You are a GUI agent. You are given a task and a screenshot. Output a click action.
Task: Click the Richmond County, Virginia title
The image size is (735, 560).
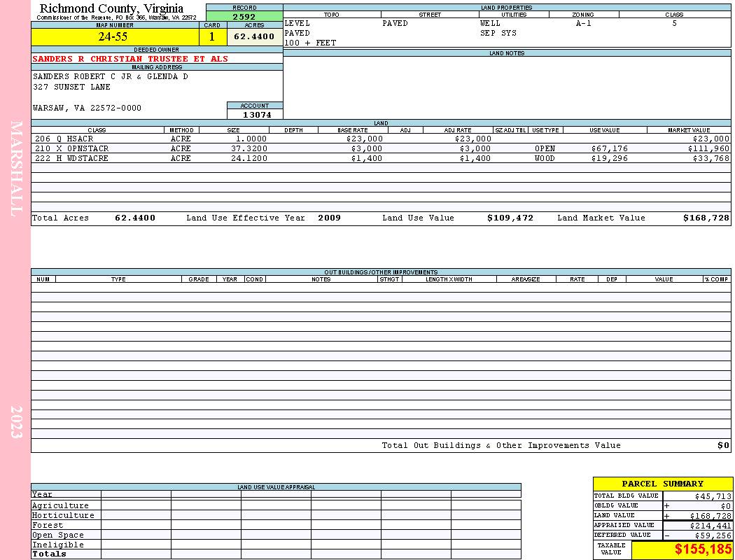coord(111,8)
